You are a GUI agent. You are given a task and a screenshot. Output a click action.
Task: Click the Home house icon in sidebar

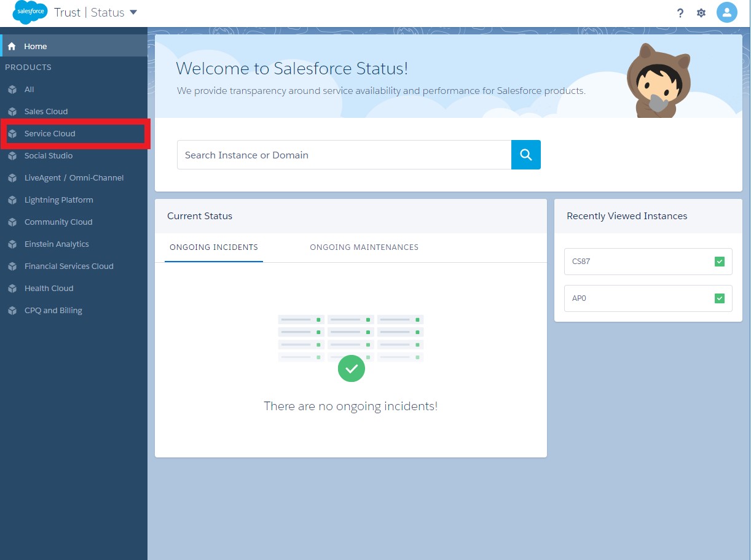point(12,47)
